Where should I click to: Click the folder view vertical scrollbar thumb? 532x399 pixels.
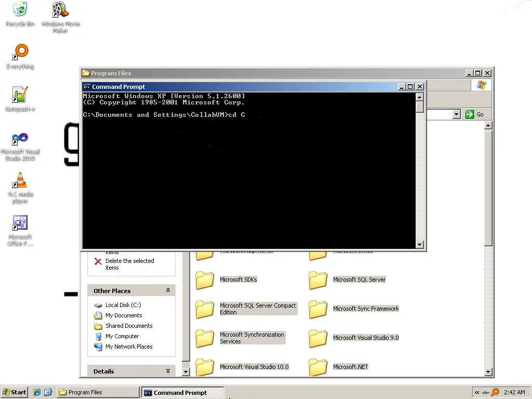click(x=488, y=188)
